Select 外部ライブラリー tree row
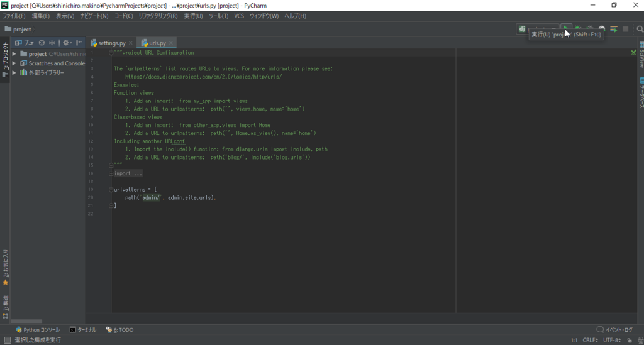Screen dimensions: 644x345 coord(48,73)
